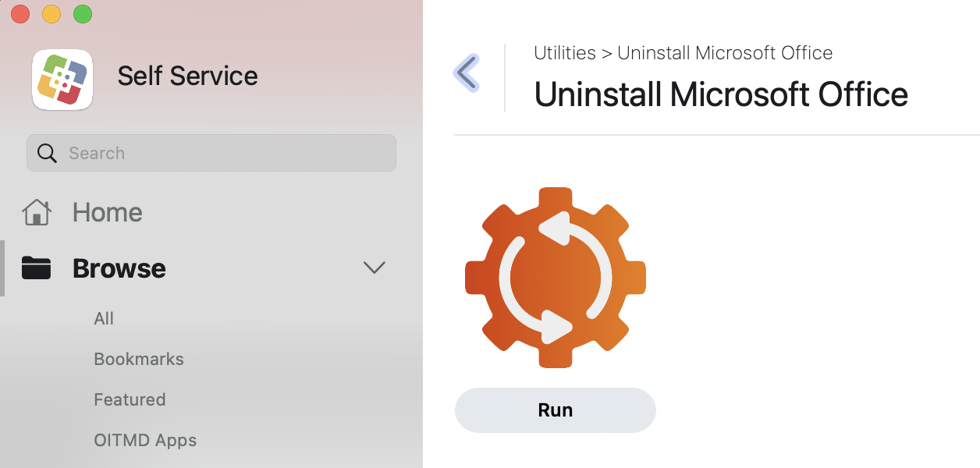Screen dimensions: 980x468
Task: Open the Home section label
Action: coord(107,212)
